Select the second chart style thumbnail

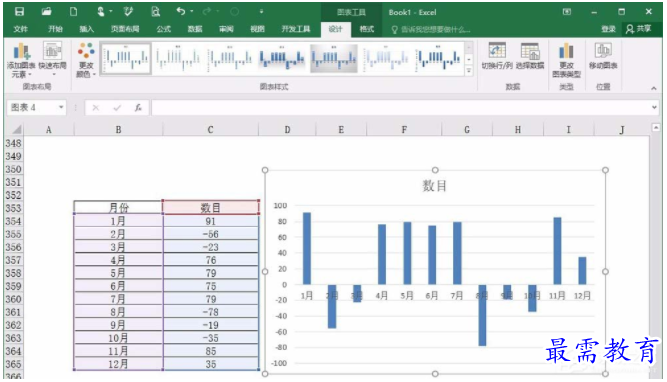pyautogui.click(x=178, y=59)
